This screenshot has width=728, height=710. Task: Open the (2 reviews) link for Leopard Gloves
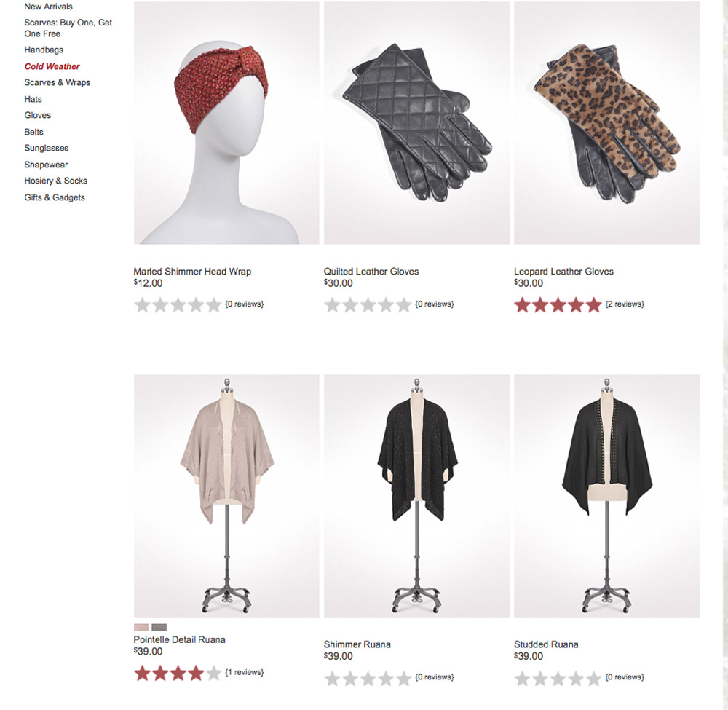coord(625,304)
